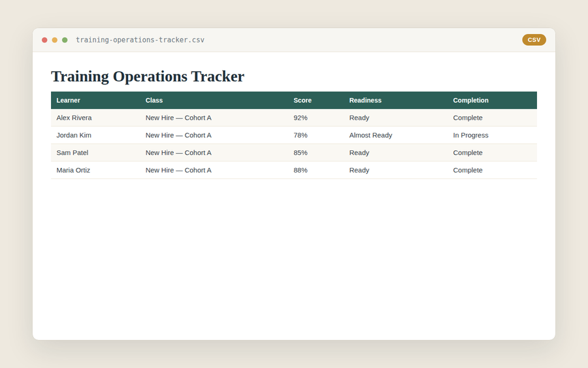588x368 pixels.
Task: Select the Sam Patel cell
Action: (95, 153)
